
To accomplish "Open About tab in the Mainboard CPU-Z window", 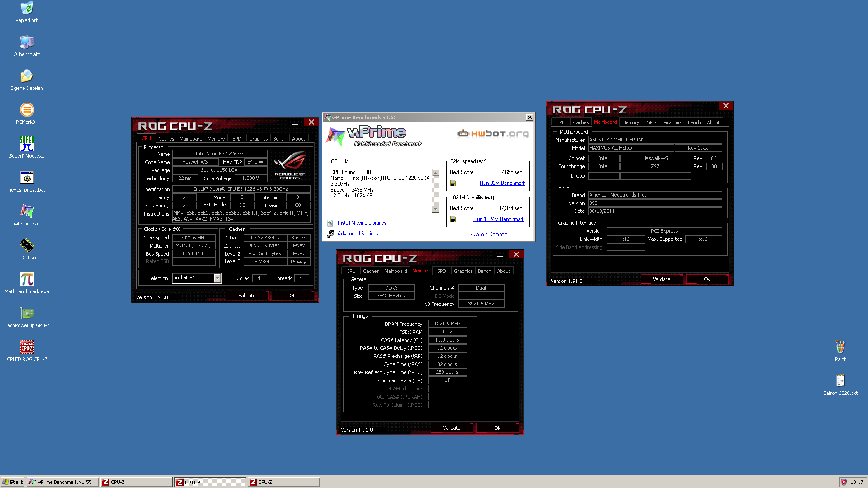I will coord(713,122).
